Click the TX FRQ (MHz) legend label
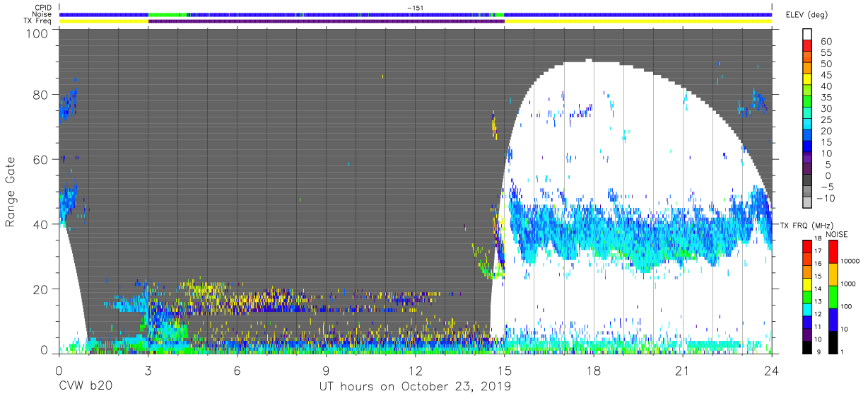The height and width of the screenshot is (401, 868). [x=805, y=226]
